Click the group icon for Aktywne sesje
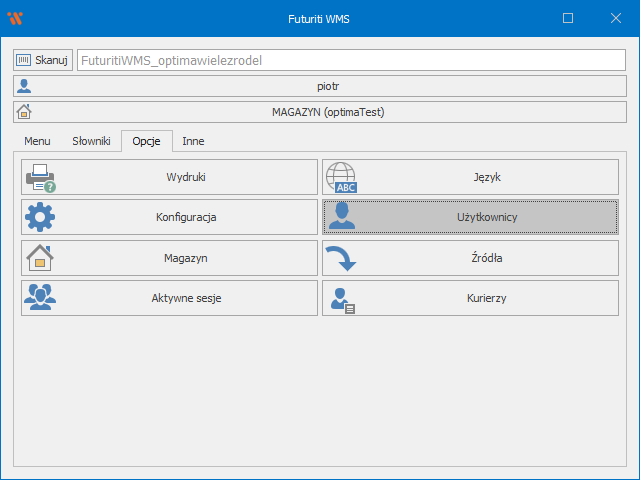This screenshot has height=480, width=640. pyautogui.click(x=40, y=298)
